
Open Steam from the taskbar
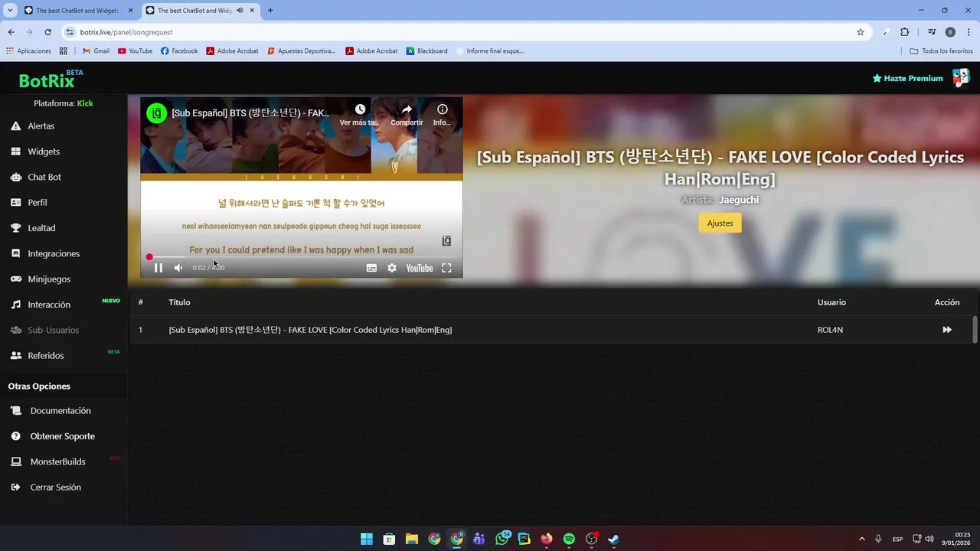click(613, 539)
